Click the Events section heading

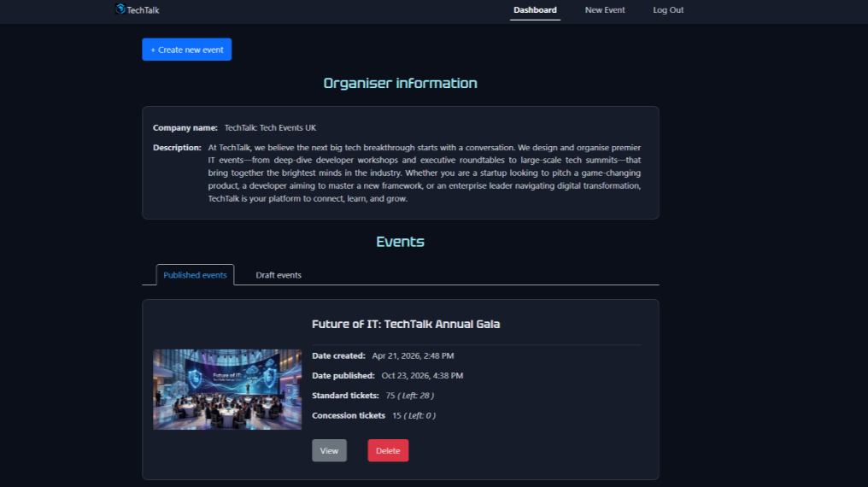pos(400,242)
